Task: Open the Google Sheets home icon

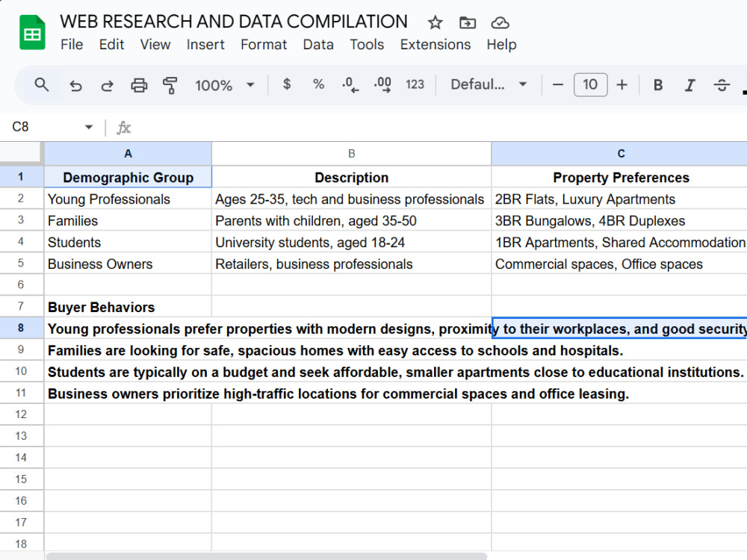Action: [x=32, y=32]
